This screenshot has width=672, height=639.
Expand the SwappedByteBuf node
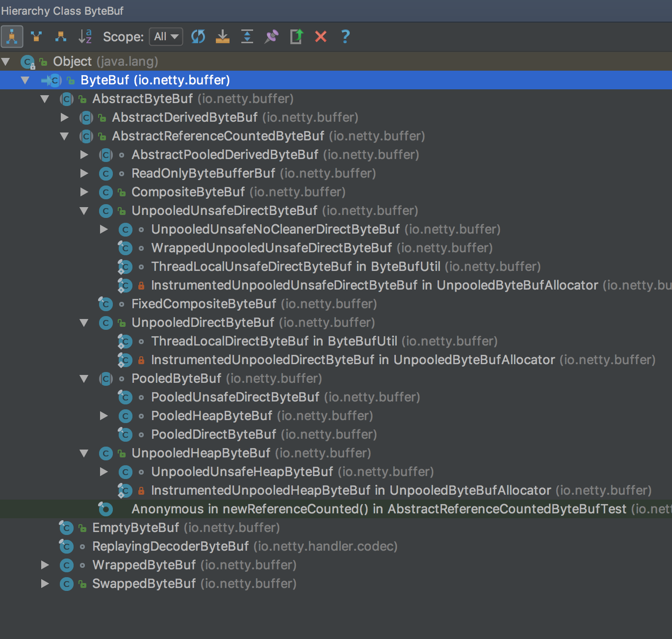tap(45, 584)
